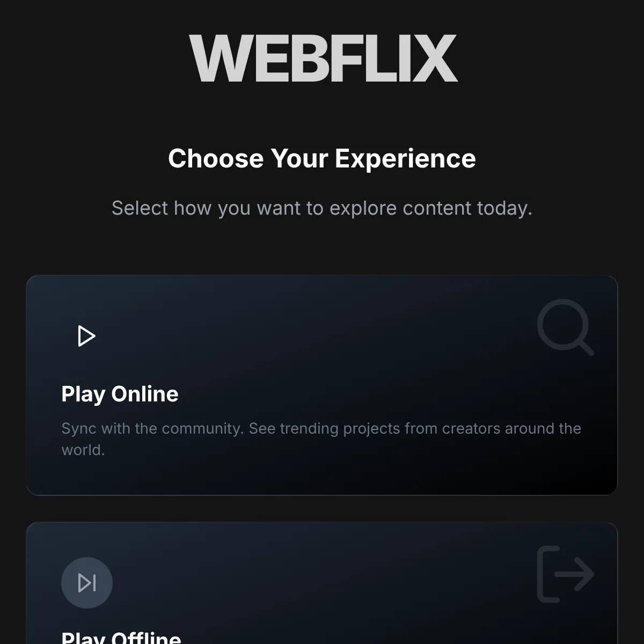Screen dimensions: 644x644
Task: Click the WEBFLIX logo
Action: coord(323,58)
